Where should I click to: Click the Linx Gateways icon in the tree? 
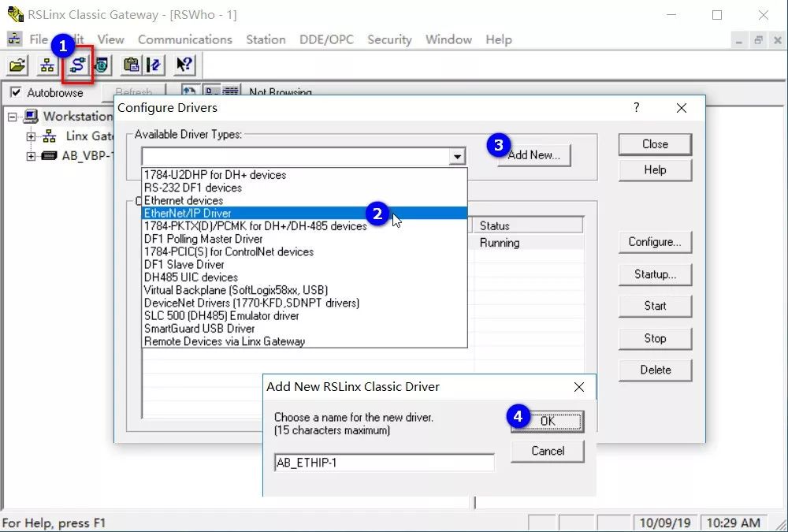tap(49, 136)
